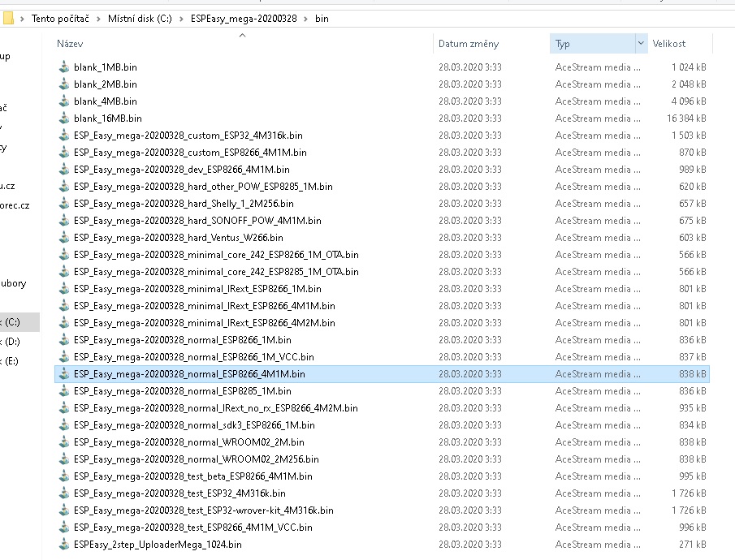Click file icon for minimal_IRext_ESP8266_1M.bin
Viewport: 735px width, 560px height.
(x=64, y=289)
